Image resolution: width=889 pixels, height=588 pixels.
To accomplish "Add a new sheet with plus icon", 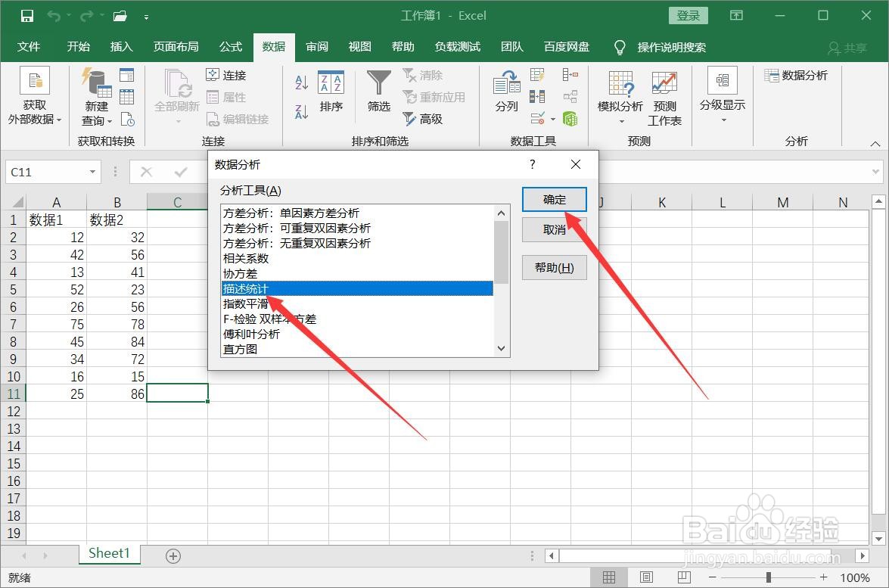I will (x=173, y=556).
